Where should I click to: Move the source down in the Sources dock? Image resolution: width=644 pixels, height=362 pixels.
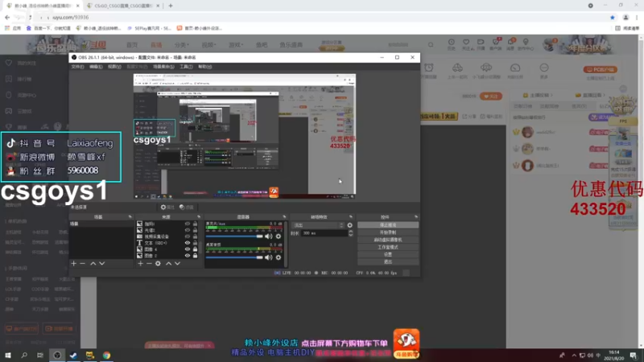pos(177,264)
